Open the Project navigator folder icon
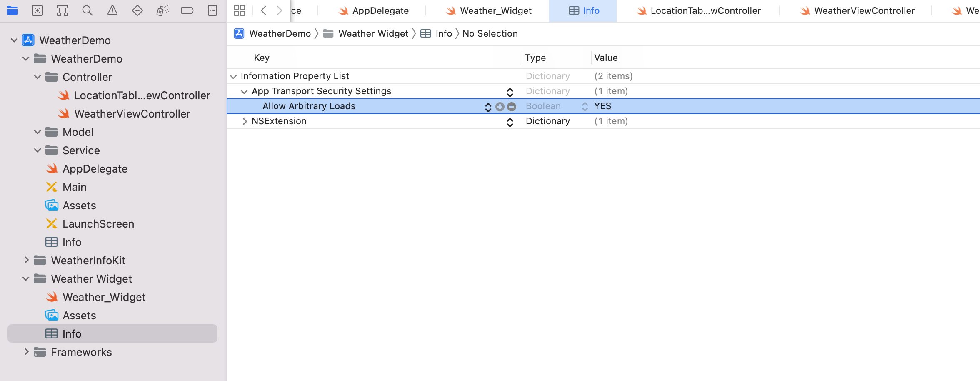980x381 pixels. point(12,10)
